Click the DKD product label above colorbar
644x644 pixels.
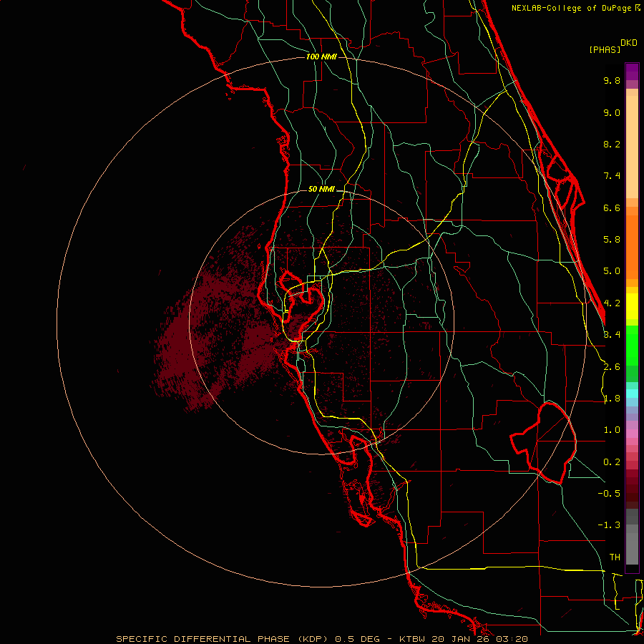(628, 43)
